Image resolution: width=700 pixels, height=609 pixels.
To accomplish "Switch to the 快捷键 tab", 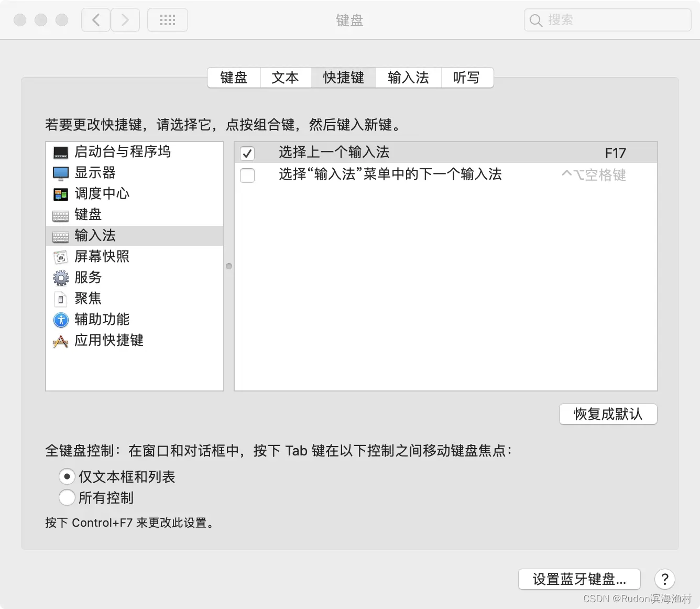I will 344,78.
